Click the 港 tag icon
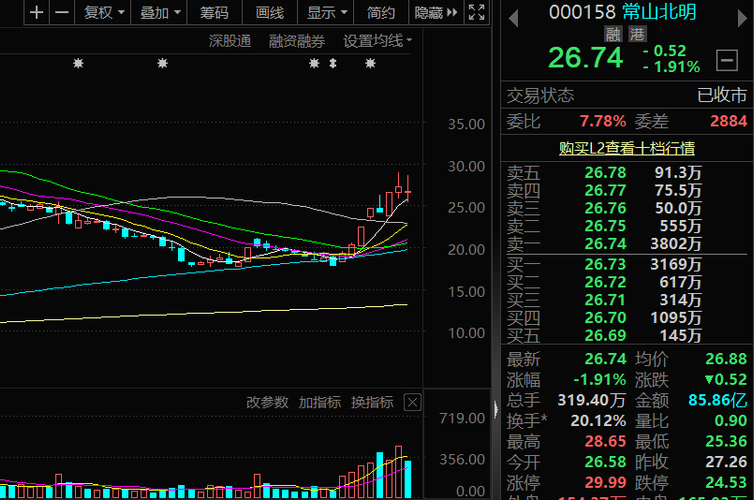 click(x=637, y=34)
